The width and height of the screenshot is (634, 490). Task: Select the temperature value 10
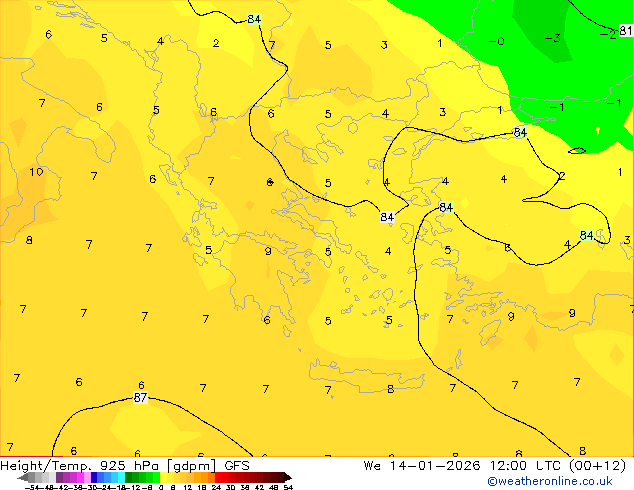tap(36, 172)
